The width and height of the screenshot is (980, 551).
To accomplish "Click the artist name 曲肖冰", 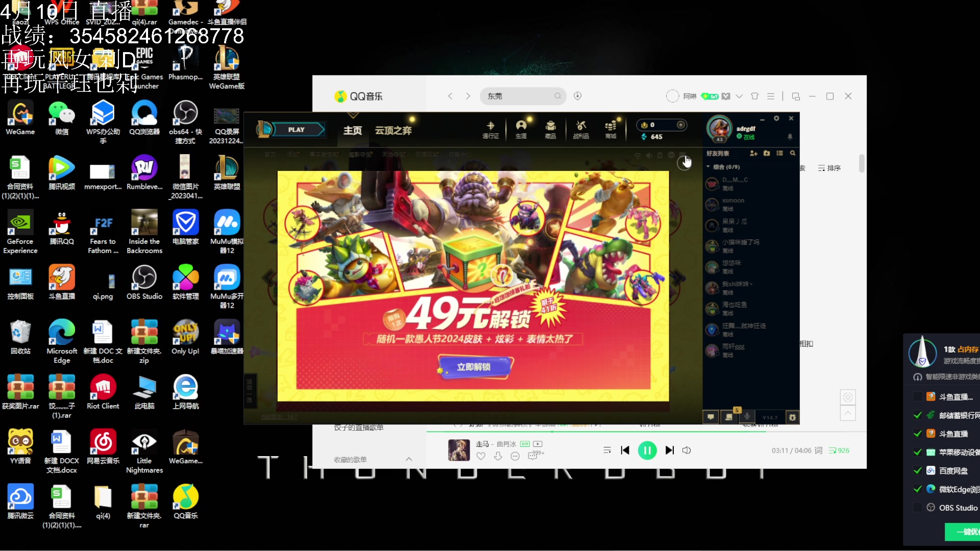I will coord(506,444).
